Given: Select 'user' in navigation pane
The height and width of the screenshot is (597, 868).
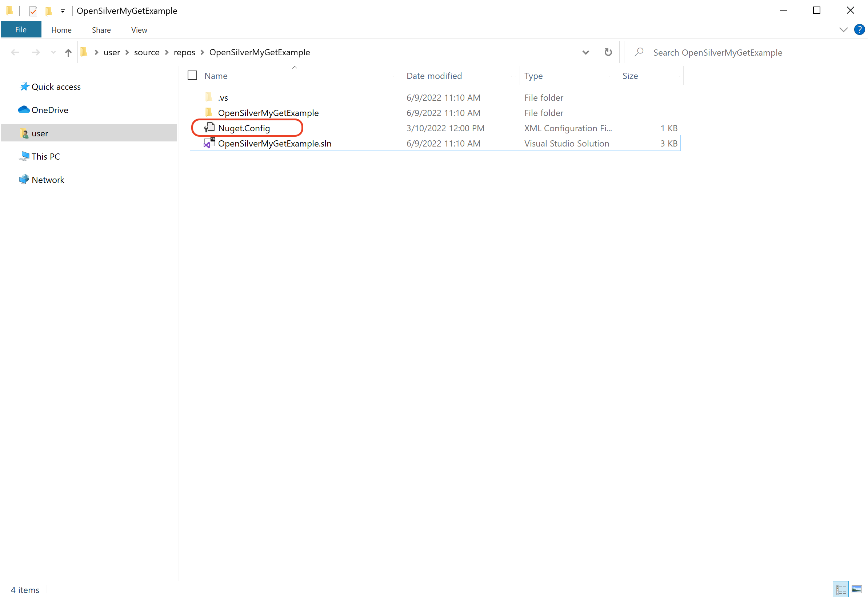Looking at the screenshot, I should (x=89, y=133).
